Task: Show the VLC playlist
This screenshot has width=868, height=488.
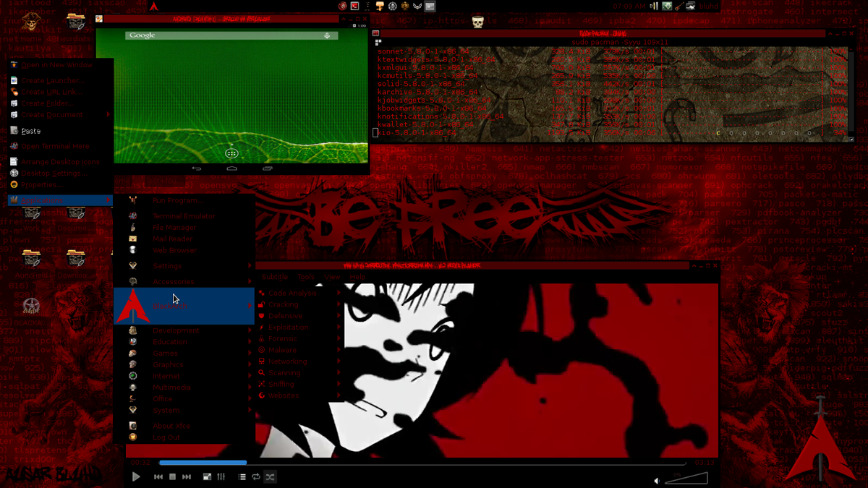Action: coord(242,477)
